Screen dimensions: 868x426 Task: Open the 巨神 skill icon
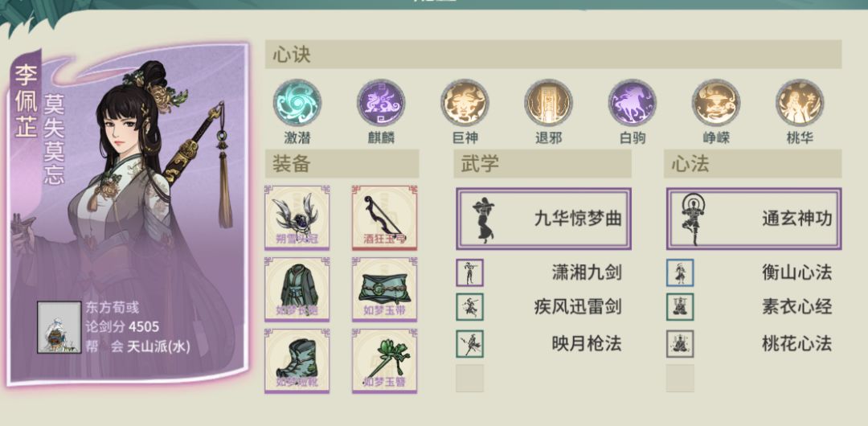[465, 103]
